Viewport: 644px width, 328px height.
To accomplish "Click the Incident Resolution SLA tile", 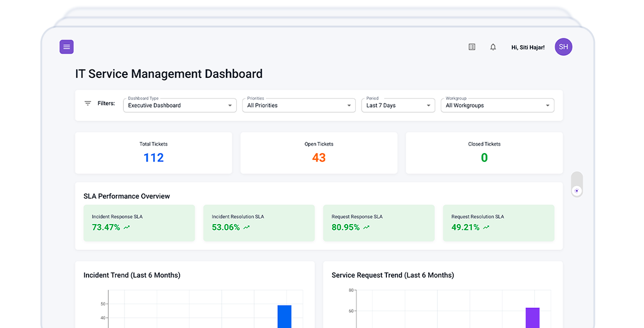I will [x=259, y=223].
